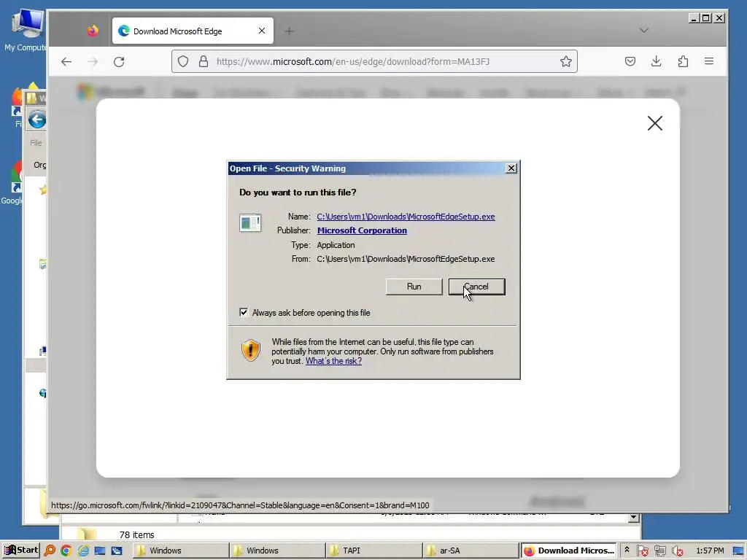The image size is (747, 560).
Task: Click the muted volume tray icon
Action: click(x=677, y=551)
